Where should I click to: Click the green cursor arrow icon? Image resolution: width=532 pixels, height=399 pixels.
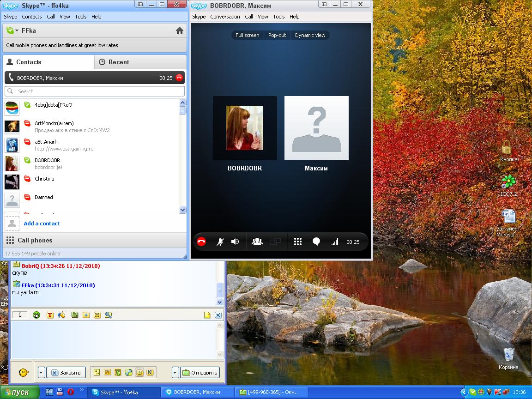118,372
